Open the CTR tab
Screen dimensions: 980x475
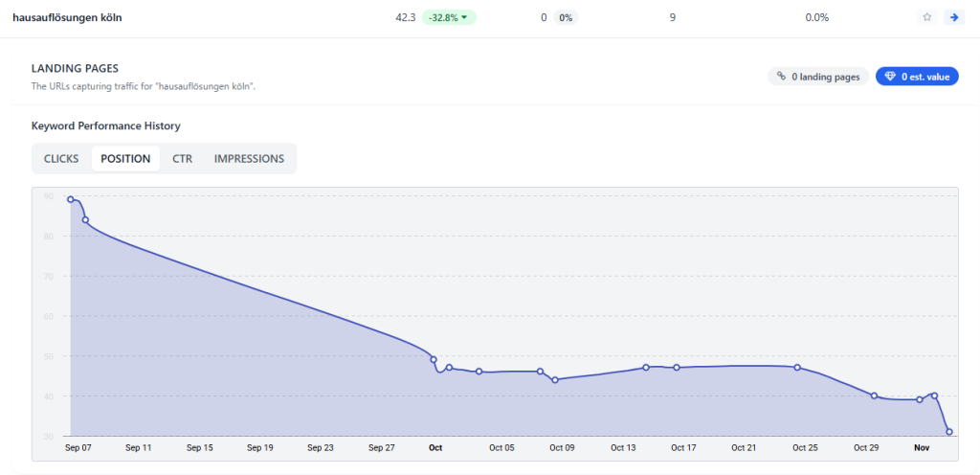(182, 159)
